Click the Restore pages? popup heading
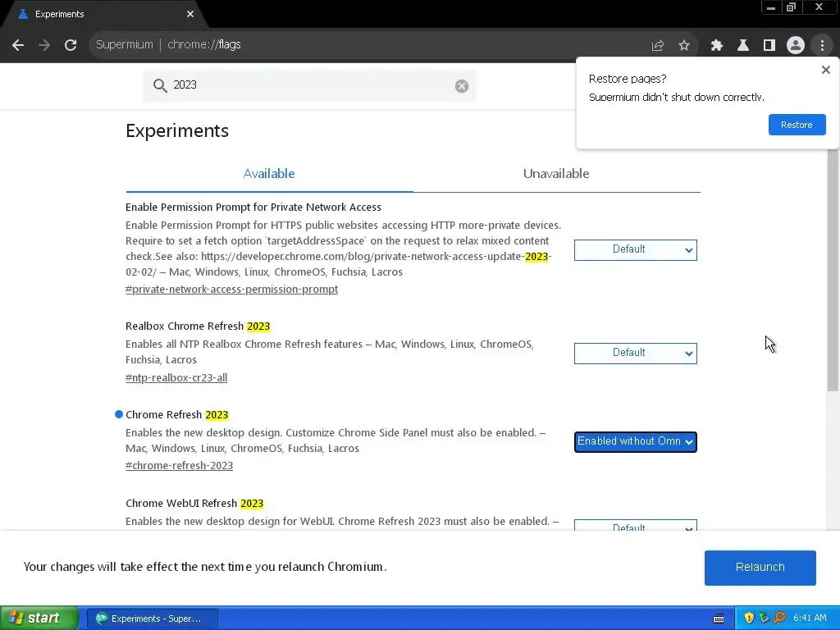Viewport: 840px width, 630px height. [628, 80]
